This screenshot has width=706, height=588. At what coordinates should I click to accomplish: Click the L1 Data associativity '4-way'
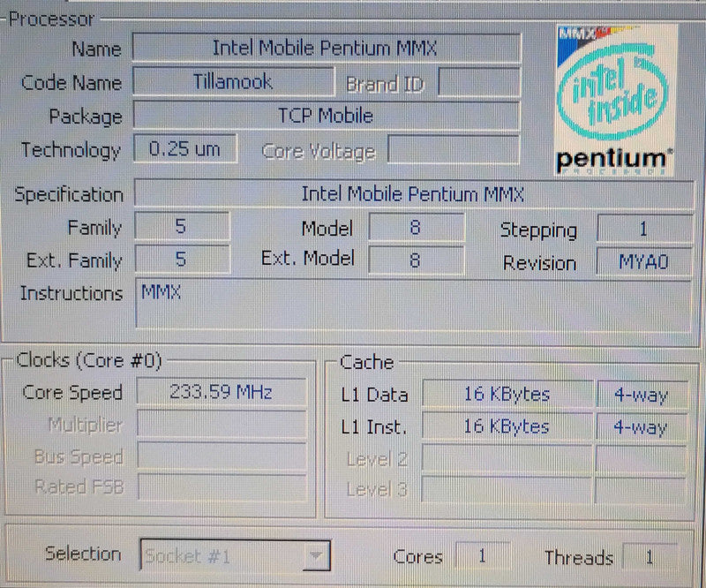click(x=642, y=396)
